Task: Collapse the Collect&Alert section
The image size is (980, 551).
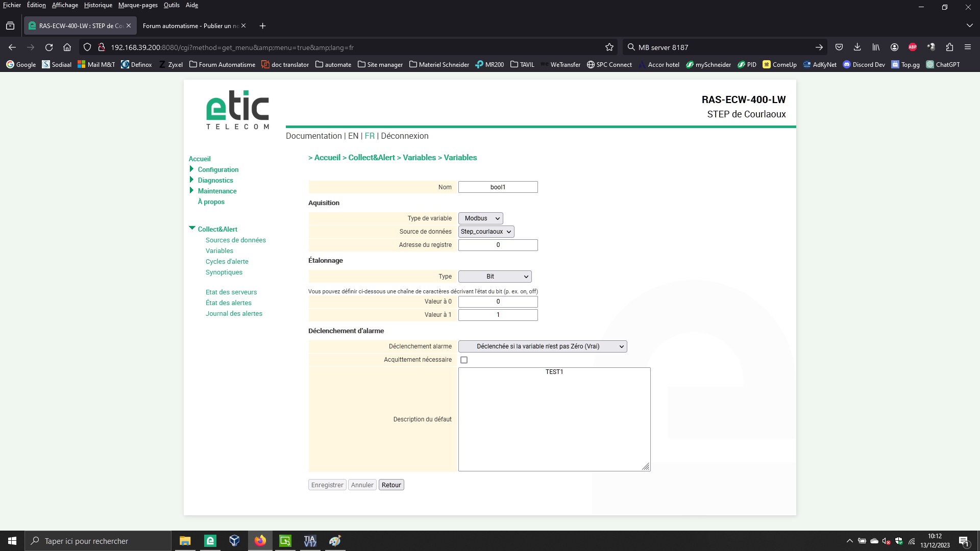Action: pos(192,229)
